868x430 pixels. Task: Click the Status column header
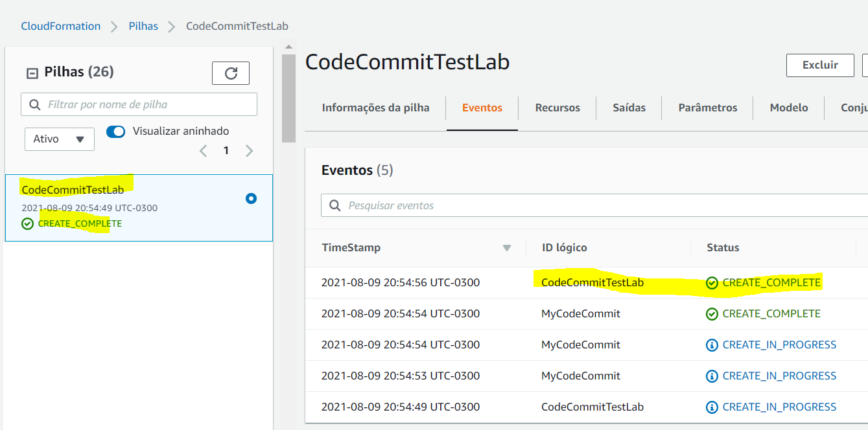(x=723, y=247)
